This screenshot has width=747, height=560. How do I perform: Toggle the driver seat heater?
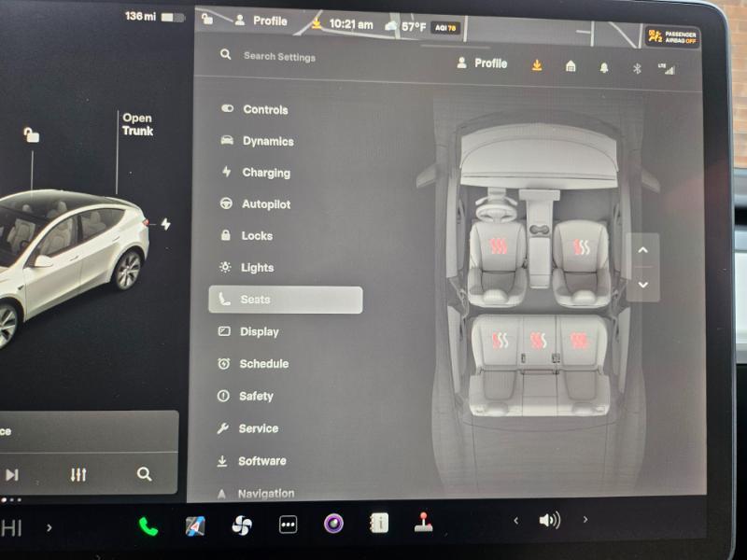pyautogui.click(x=499, y=246)
